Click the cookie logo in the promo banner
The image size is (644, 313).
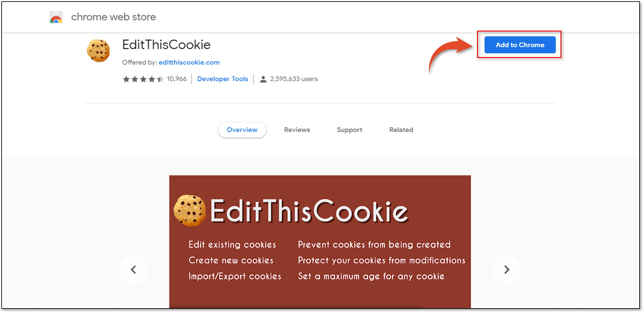tap(190, 211)
